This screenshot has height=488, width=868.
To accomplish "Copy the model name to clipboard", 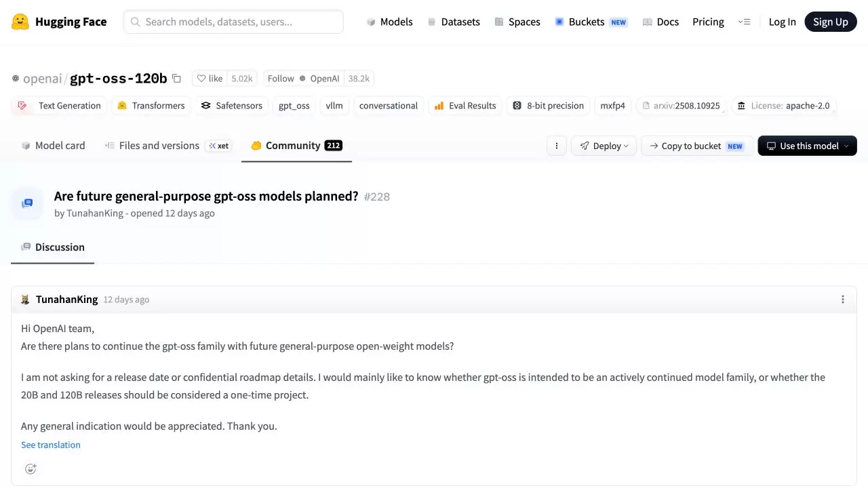I will 176,79.
